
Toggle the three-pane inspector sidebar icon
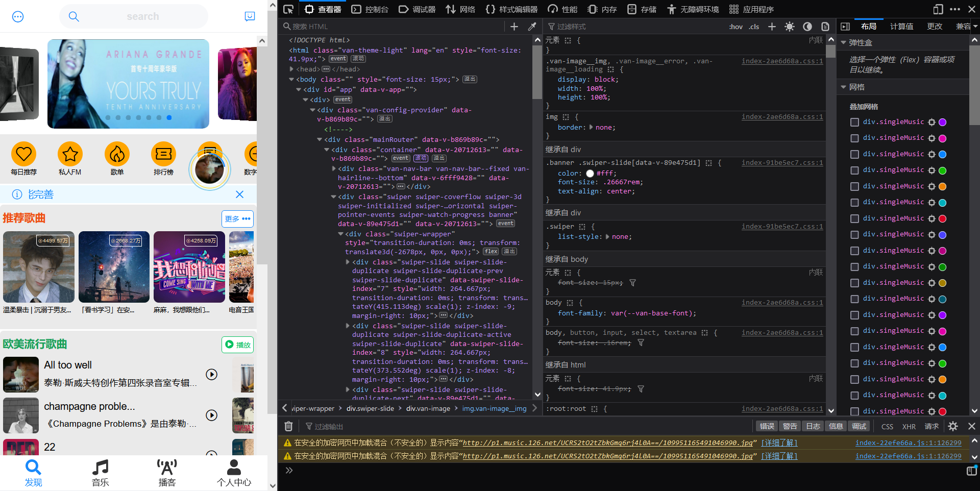(x=845, y=27)
